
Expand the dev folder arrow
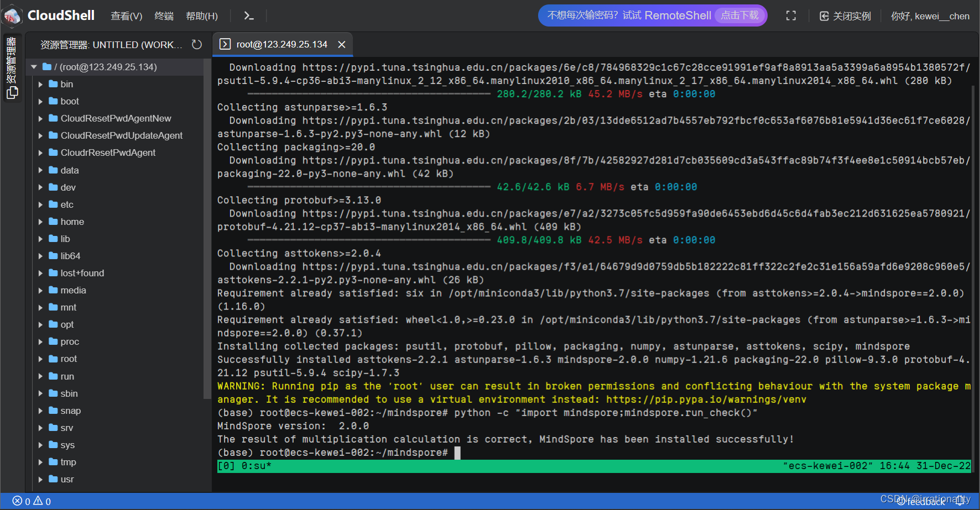point(40,187)
